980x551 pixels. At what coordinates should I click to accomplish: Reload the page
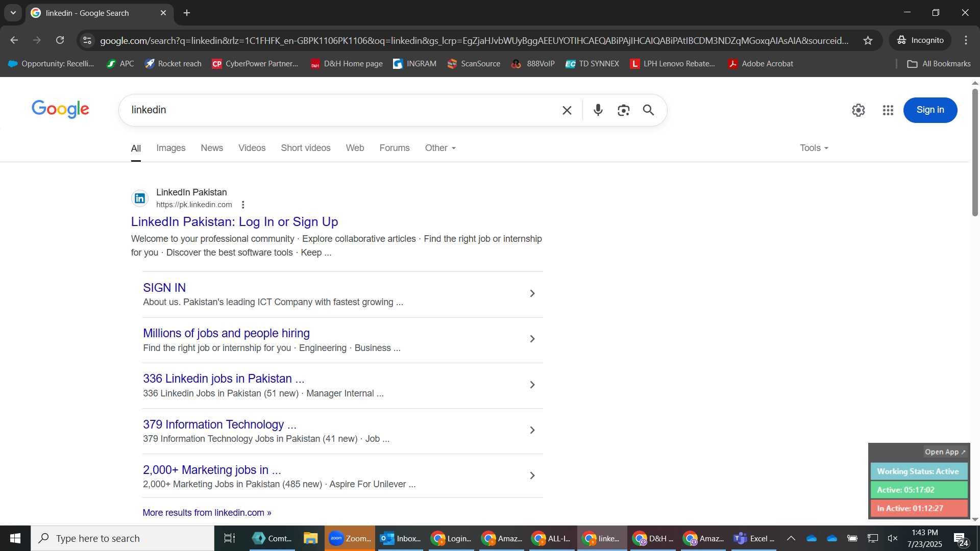pyautogui.click(x=60, y=40)
